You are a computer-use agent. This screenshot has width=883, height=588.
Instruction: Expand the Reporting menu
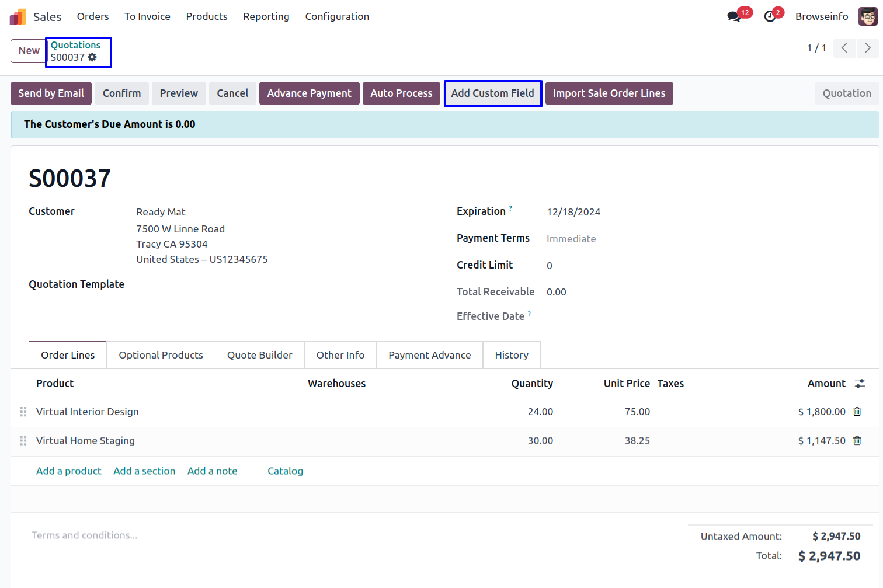point(266,16)
